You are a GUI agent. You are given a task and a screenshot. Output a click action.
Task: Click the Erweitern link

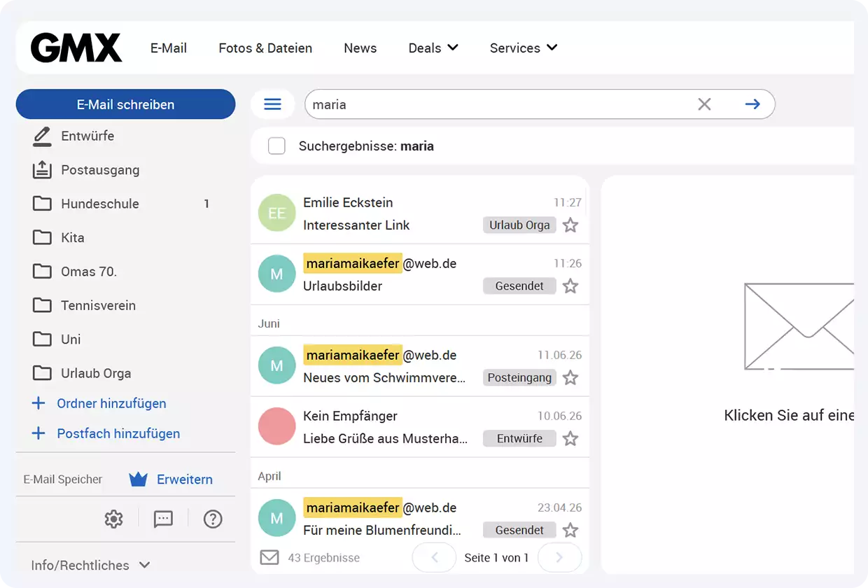(x=185, y=479)
